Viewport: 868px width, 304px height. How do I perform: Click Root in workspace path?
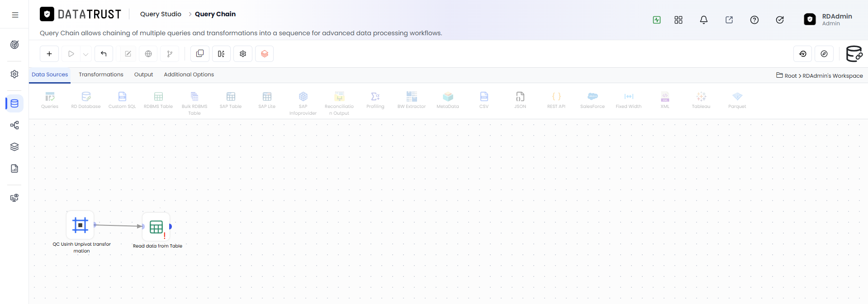pyautogui.click(x=790, y=76)
